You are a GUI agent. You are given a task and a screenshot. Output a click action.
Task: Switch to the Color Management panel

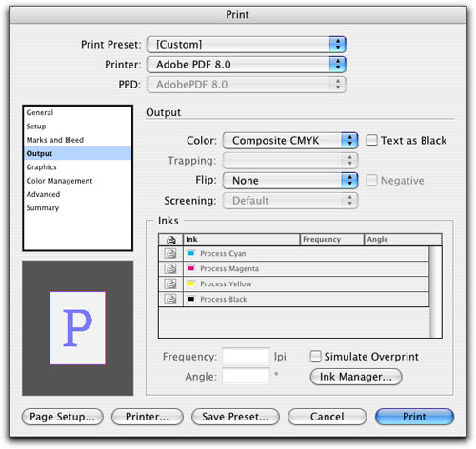point(59,181)
